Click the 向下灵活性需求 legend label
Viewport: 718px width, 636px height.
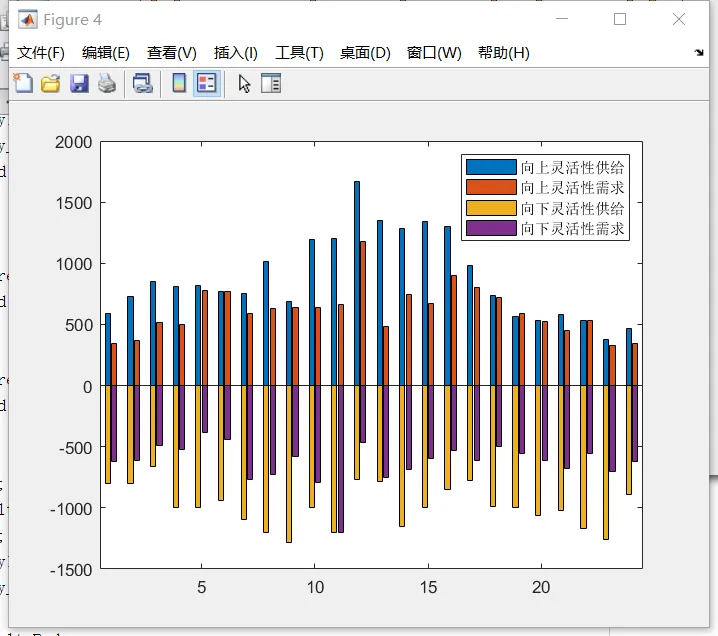(572, 228)
